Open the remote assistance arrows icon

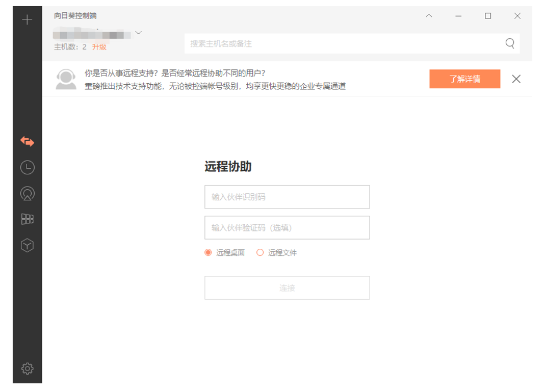point(27,141)
